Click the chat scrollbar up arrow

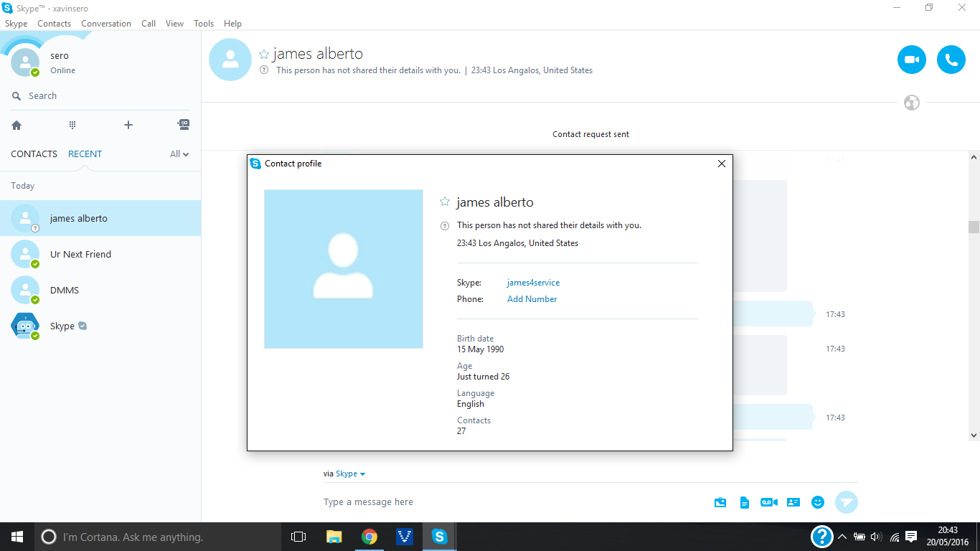(974, 157)
